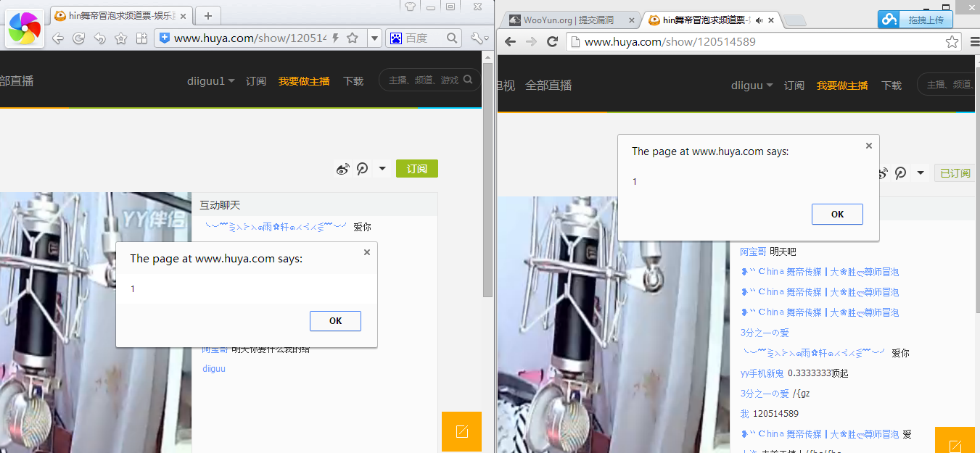Click 我要做主播 in the right page navigation
This screenshot has width=980, height=453.
842,86
